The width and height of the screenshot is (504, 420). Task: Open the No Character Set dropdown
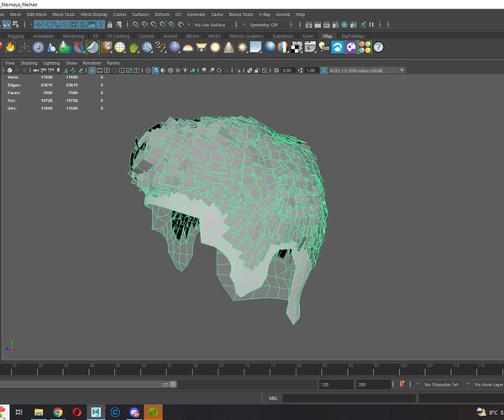pyautogui.click(x=442, y=385)
